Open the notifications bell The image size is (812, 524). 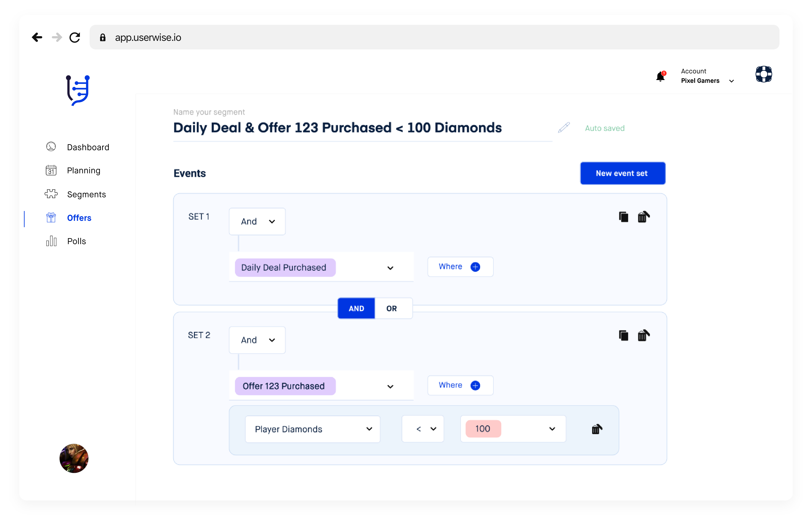click(661, 76)
